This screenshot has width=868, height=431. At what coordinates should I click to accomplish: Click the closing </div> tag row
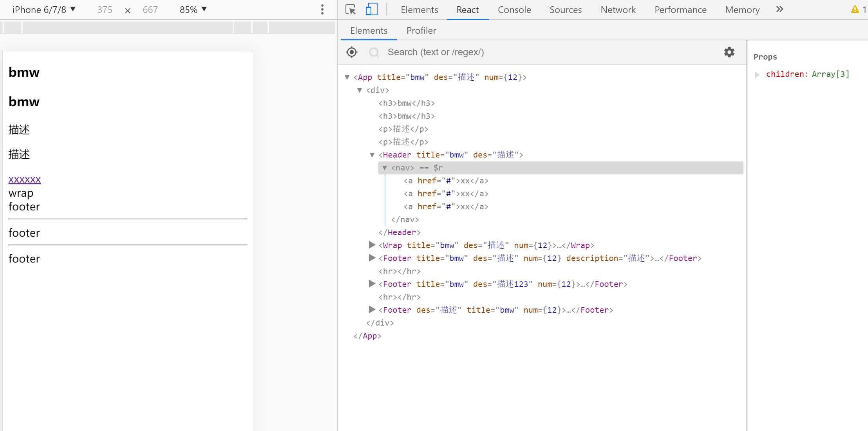pyautogui.click(x=380, y=323)
